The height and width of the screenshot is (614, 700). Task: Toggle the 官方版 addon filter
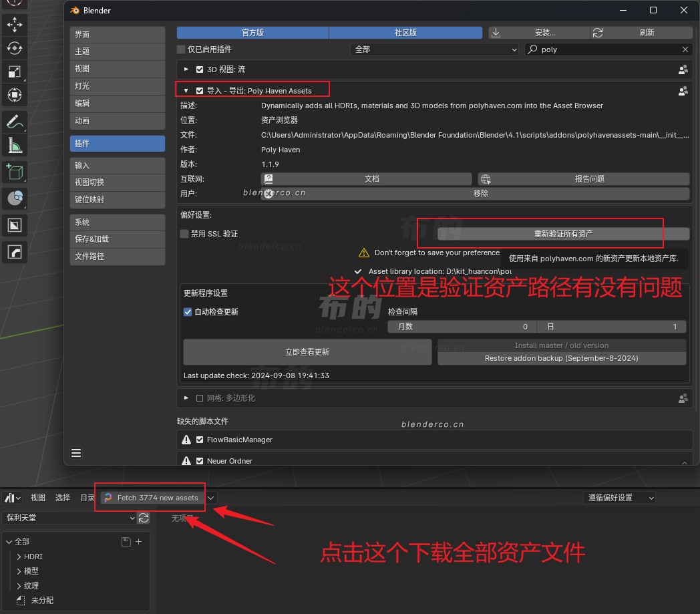252,33
